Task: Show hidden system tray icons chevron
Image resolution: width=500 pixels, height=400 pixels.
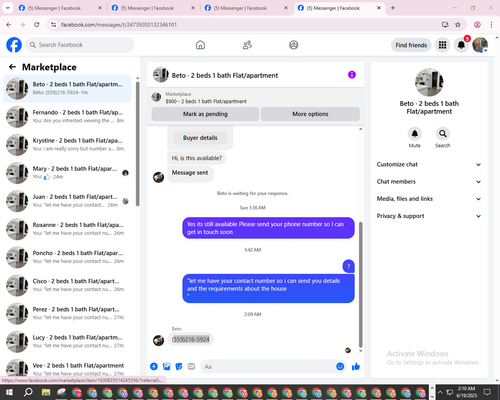Action: coord(440,392)
